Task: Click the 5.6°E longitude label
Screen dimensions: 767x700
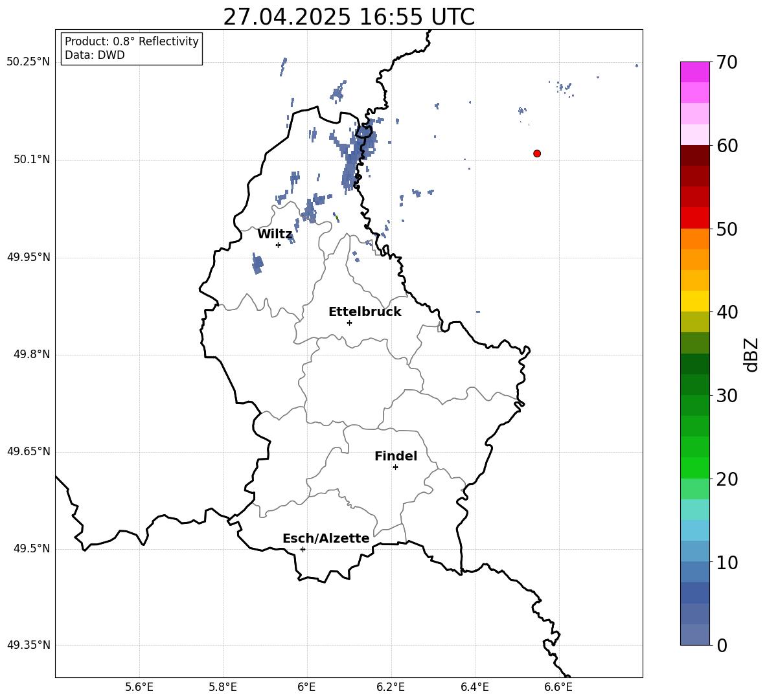Action: click(x=139, y=687)
